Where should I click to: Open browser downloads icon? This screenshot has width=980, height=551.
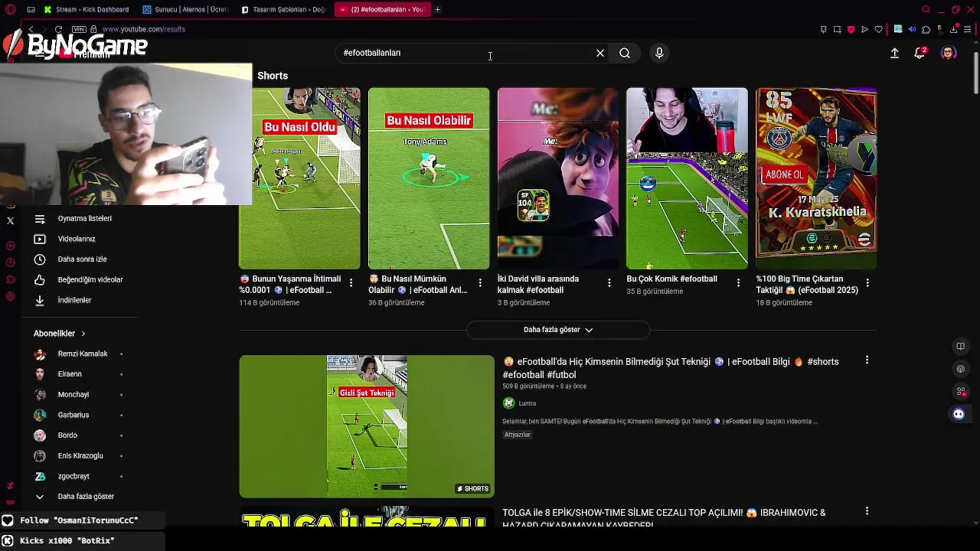pos(953,29)
